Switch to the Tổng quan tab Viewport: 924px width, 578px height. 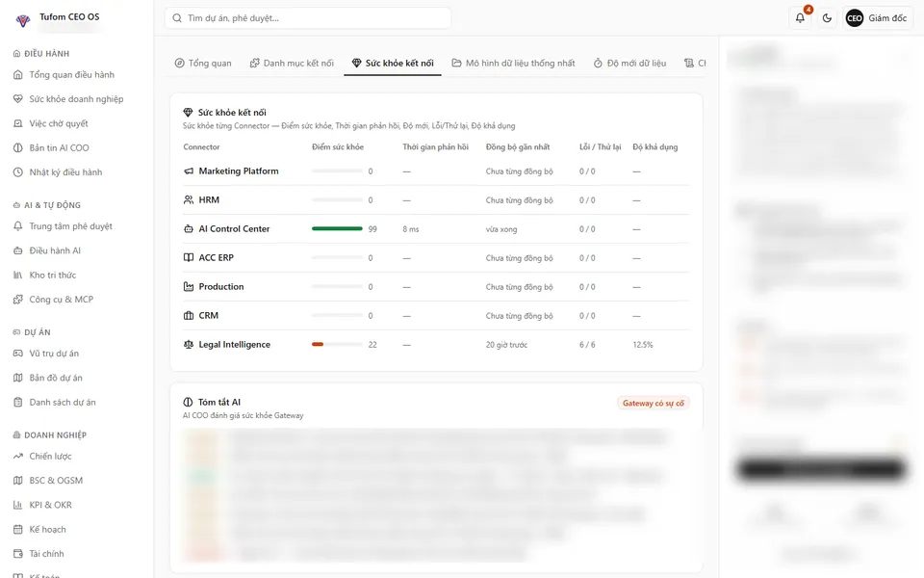203,64
